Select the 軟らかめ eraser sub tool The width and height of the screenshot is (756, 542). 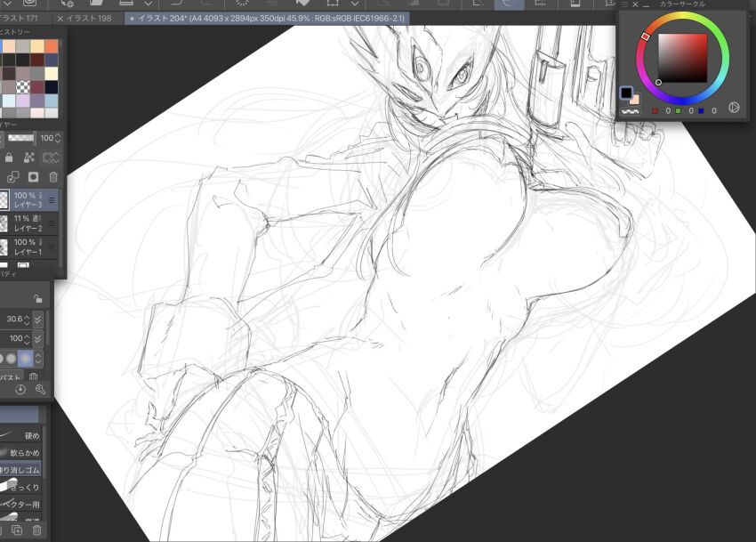(x=20, y=453)
